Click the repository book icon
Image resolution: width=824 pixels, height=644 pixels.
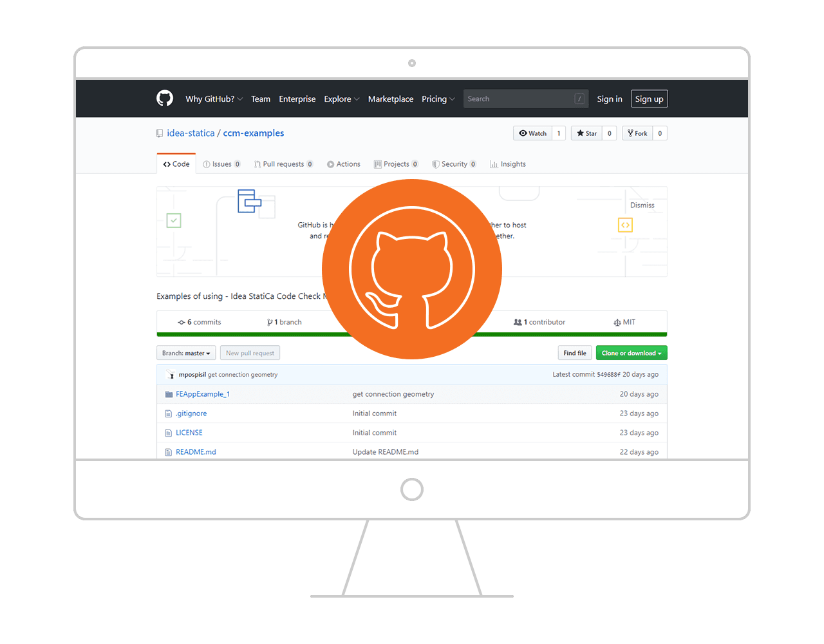160,133
